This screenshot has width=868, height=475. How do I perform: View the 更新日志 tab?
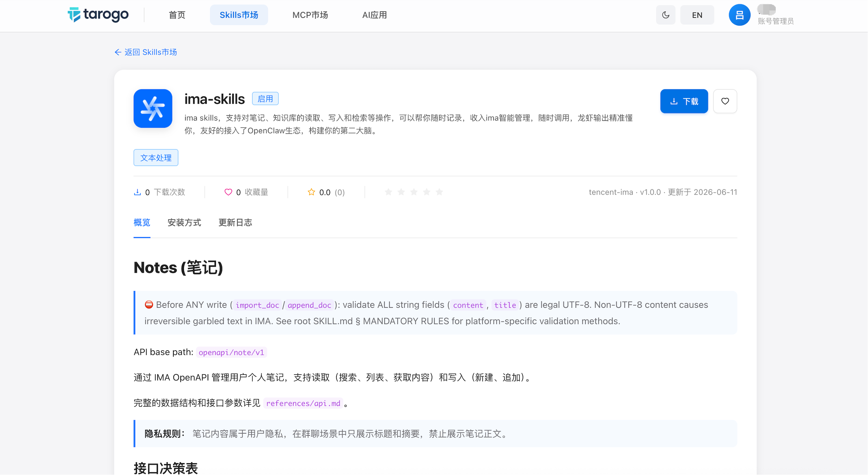pos(235,222)
